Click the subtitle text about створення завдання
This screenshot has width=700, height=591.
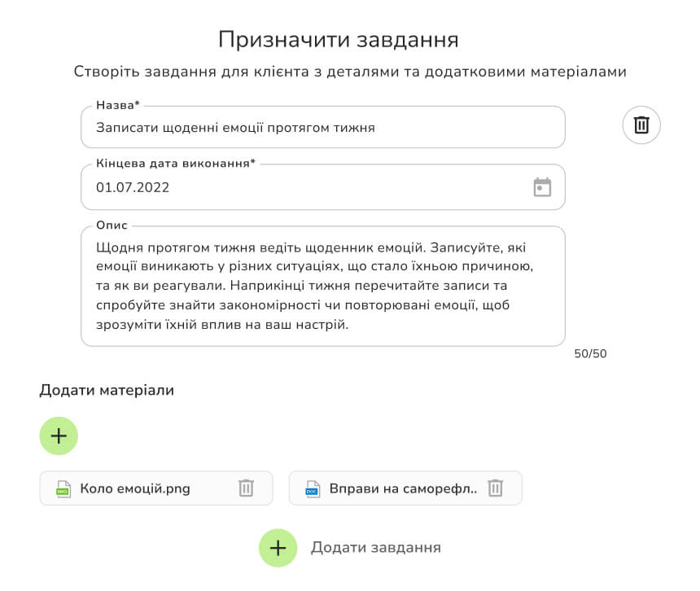pyautogui.click(x=350, y=72)
